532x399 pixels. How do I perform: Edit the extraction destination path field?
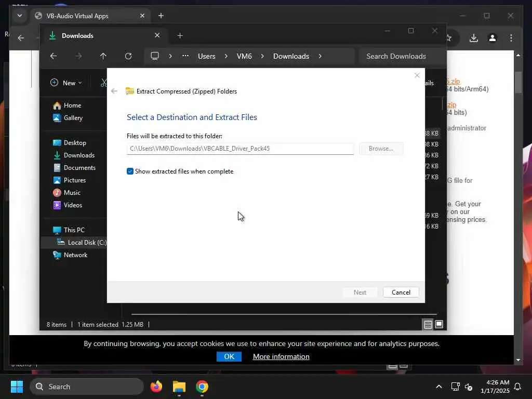240,149
